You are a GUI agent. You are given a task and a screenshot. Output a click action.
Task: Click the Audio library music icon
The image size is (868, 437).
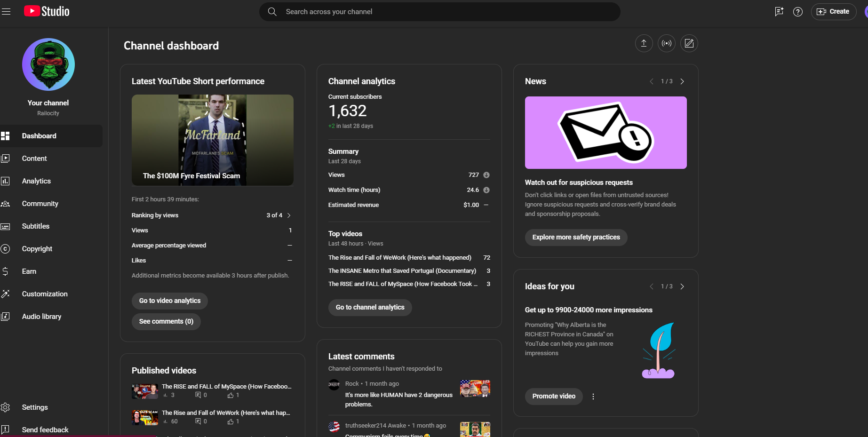point(5,317)
